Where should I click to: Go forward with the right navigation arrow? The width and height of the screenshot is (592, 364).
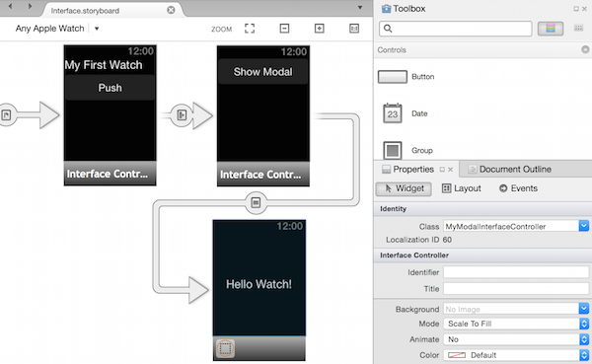tap(31, 7)
